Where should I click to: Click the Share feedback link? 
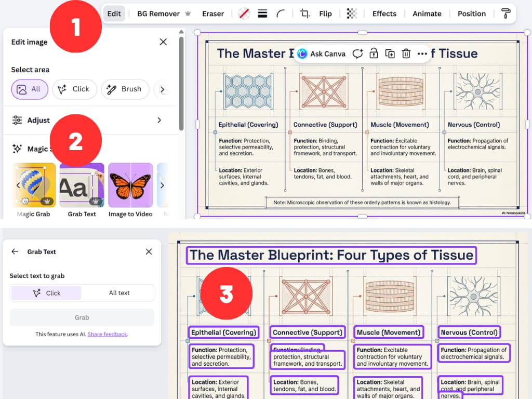click(107, 334)
